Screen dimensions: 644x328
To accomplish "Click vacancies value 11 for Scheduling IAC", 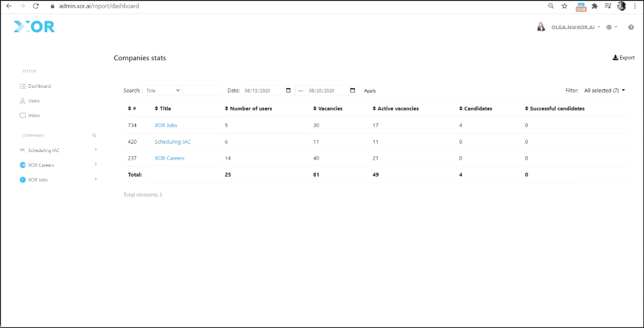I will pos(316,141).
